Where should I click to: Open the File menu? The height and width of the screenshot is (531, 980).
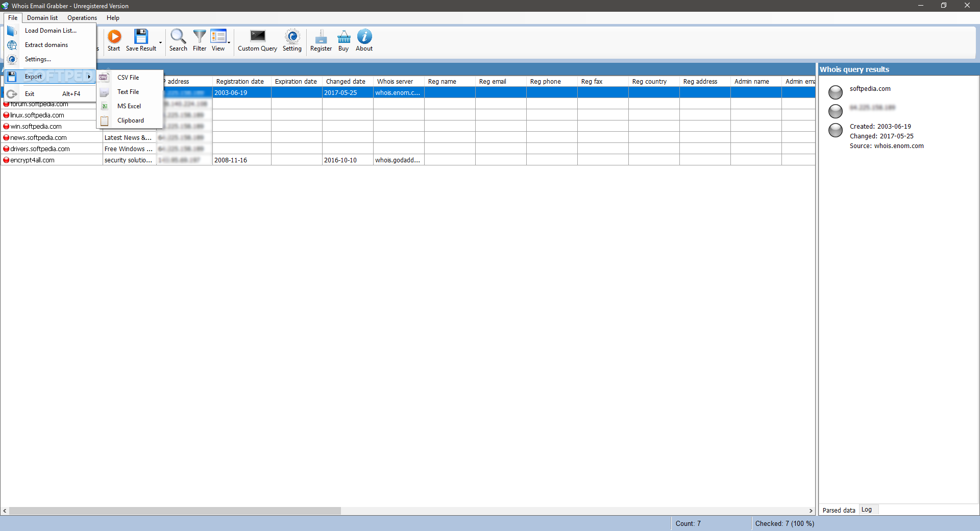click(13, 18)
